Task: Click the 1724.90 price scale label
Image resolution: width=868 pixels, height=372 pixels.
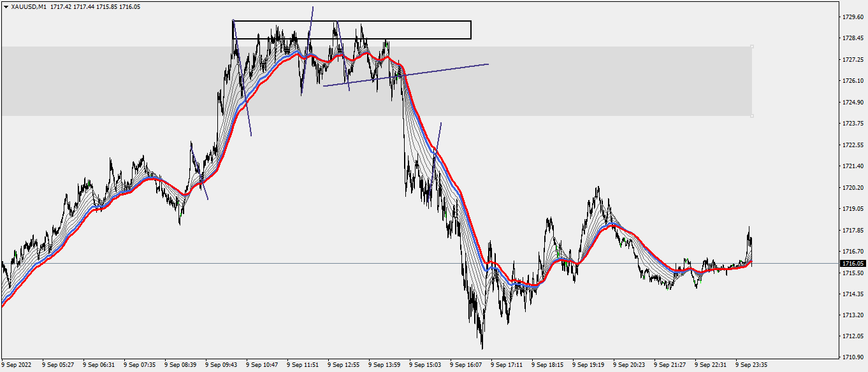Action: coord(852,103)
